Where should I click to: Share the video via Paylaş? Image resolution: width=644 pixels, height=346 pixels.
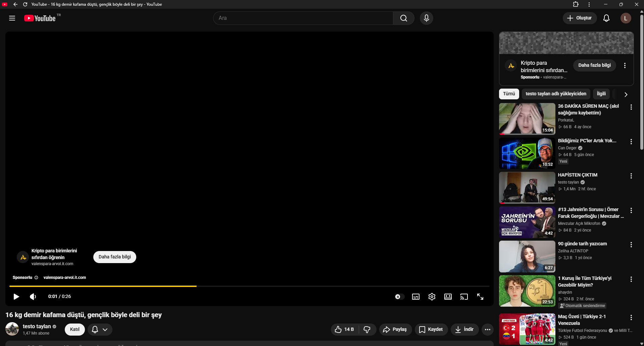click(x=395, y=330)
